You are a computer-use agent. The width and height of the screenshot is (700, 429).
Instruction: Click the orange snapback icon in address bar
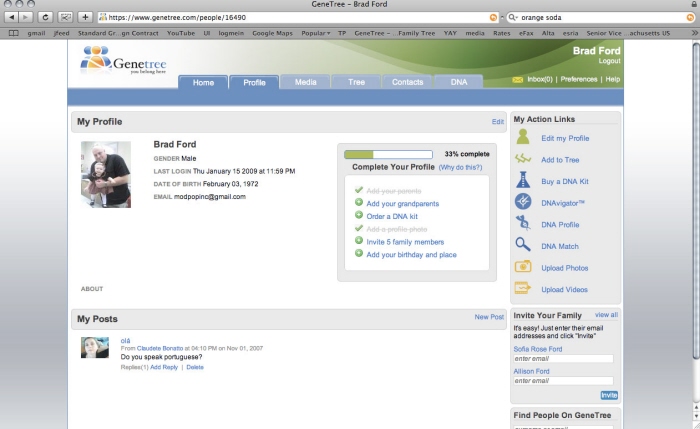pyautogui.click(x=493, y=17)
